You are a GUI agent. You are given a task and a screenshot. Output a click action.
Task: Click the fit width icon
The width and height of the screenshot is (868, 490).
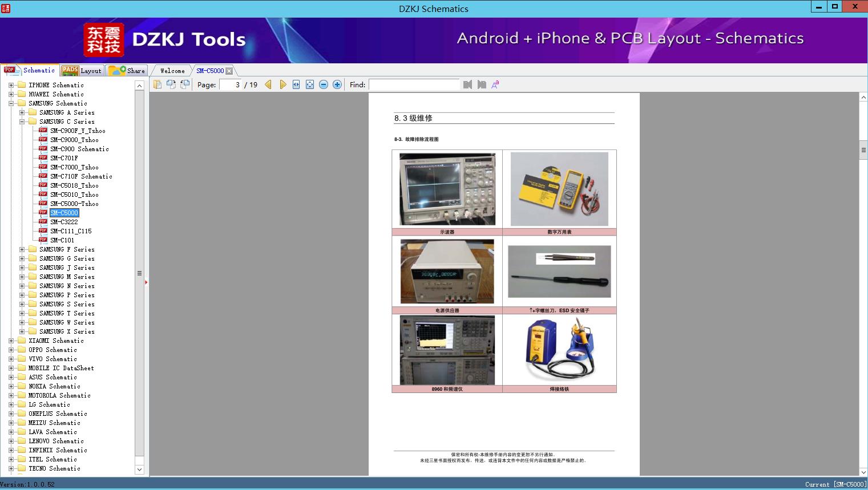point(296,84)
